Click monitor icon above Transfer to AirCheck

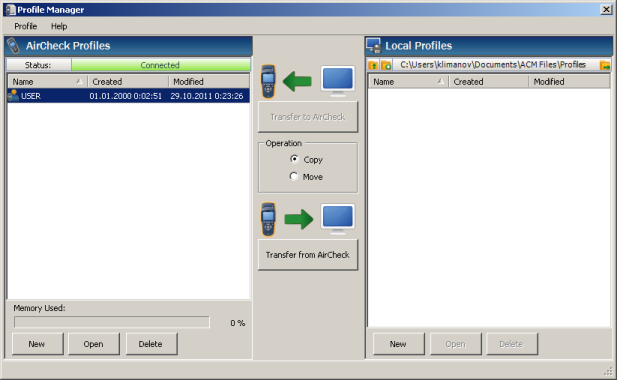[x=338, y=81]
